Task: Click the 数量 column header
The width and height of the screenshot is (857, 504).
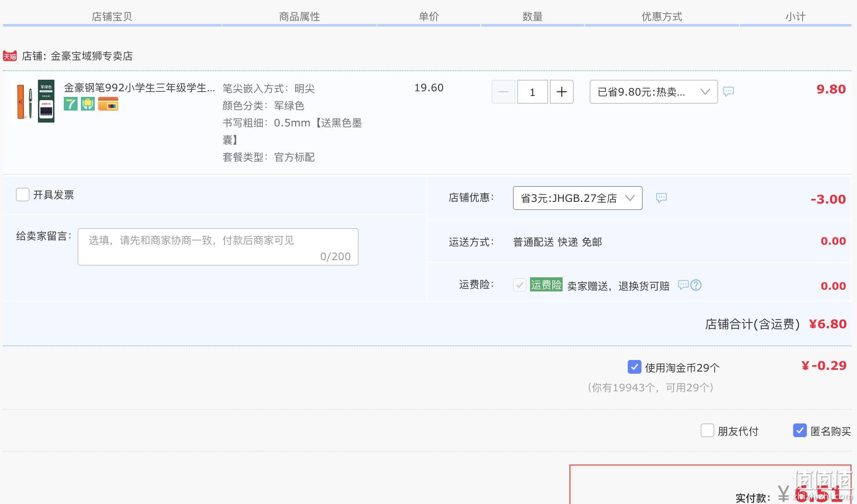Action: [x=533, y=17]
